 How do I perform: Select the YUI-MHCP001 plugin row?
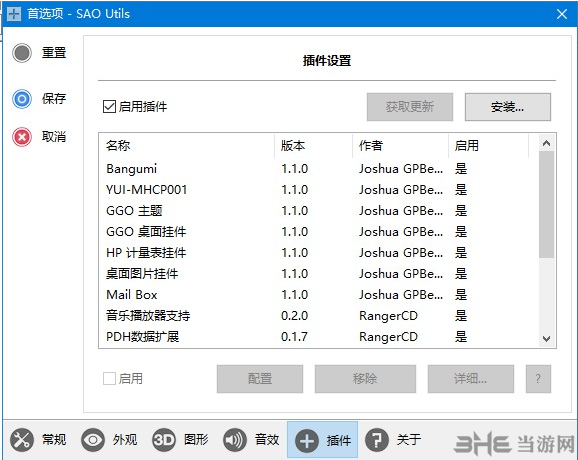318,190
